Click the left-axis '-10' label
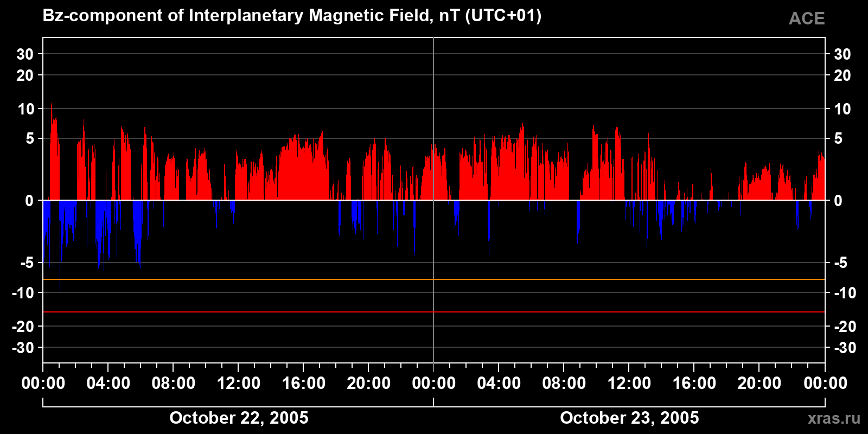This screenshot has width=868, height=434. (x=23, y=293)
